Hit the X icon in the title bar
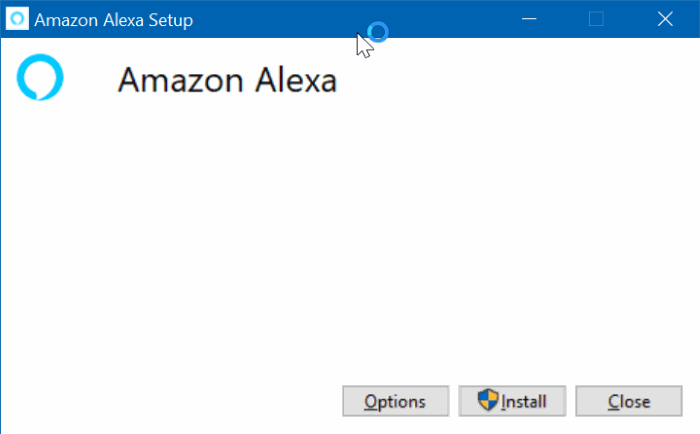This screenshot has width=700, height=434. pyautogui.click(x=665, y=19)
